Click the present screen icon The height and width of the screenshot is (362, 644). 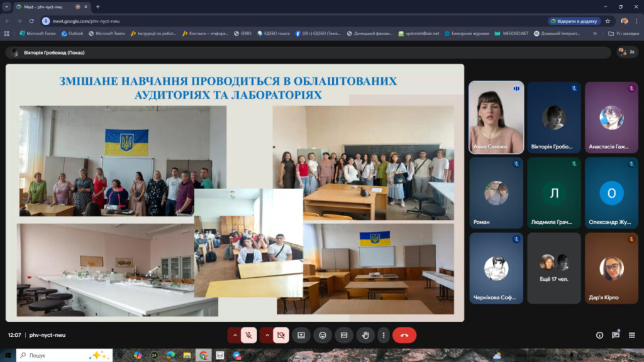coord(301,335)
